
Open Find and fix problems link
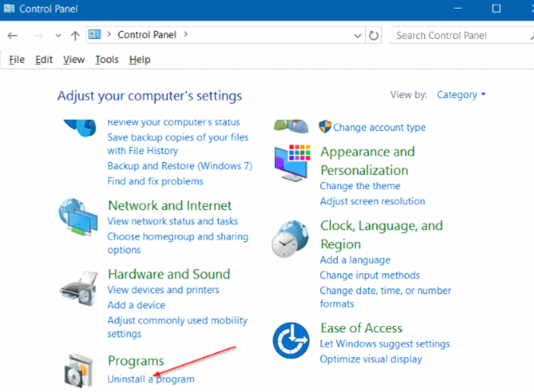click(x=156, y=181)
